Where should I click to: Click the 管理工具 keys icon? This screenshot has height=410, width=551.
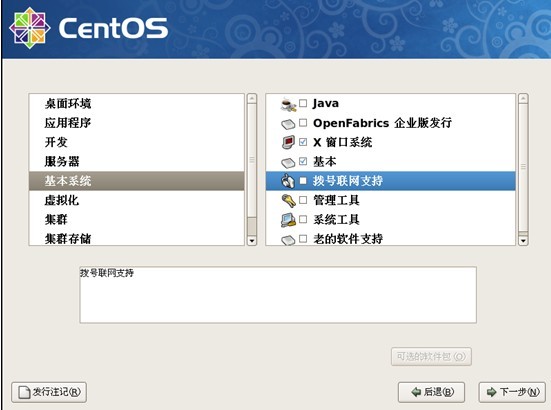click(x=289, y=201)
